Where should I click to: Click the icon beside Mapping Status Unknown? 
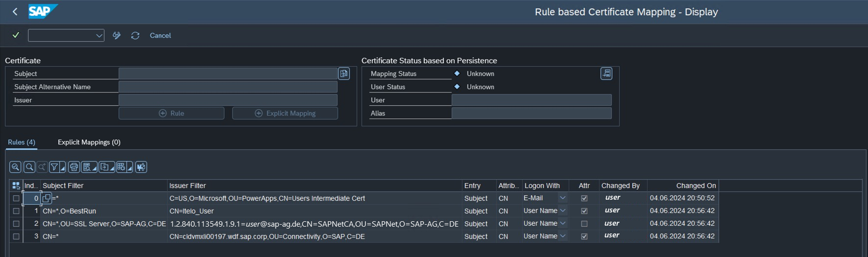click(606, 73)
